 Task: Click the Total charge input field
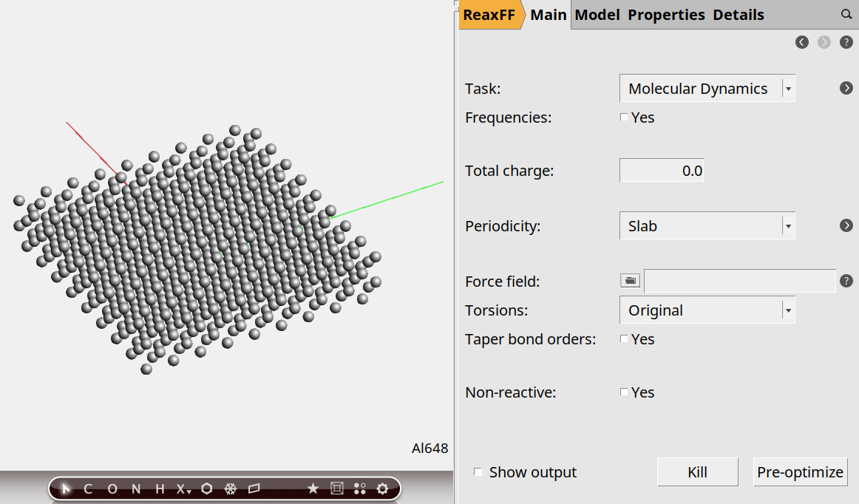(661, 171)
